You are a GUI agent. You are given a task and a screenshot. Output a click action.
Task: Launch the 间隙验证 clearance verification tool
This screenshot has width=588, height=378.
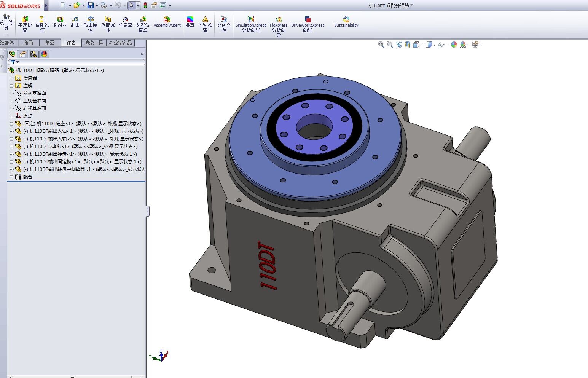pos(42,24)
